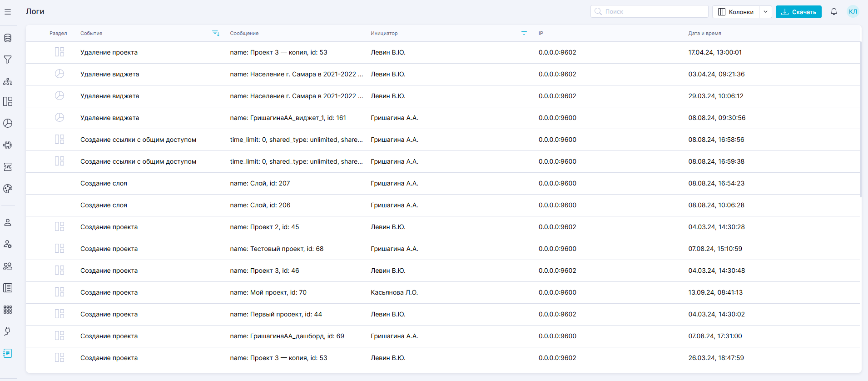The image size is (868, 381).
Task: Click the project icon in Удаление проекта row
Action: pos(60,52)
